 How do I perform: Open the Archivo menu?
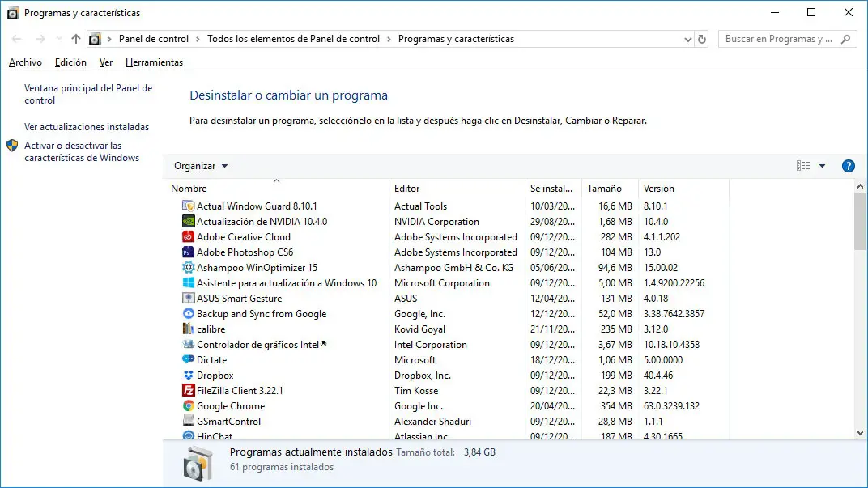click(25, 62)
